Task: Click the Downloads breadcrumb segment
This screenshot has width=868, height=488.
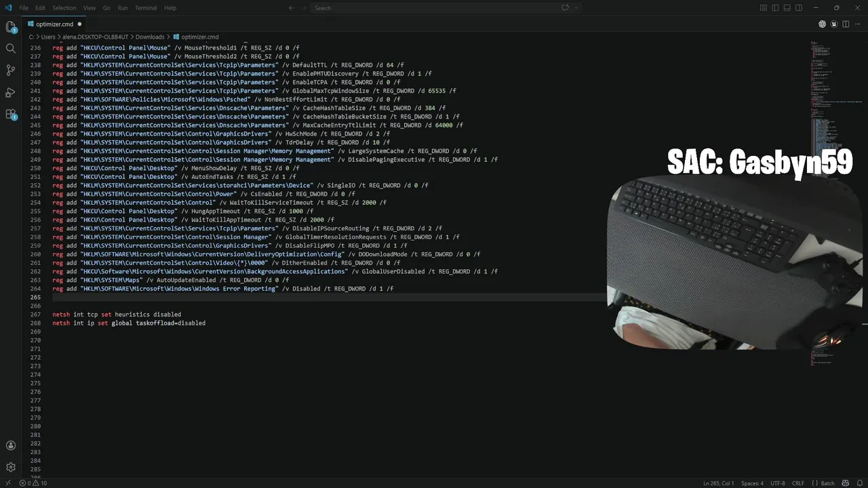Action: click(x=150, y=37)
